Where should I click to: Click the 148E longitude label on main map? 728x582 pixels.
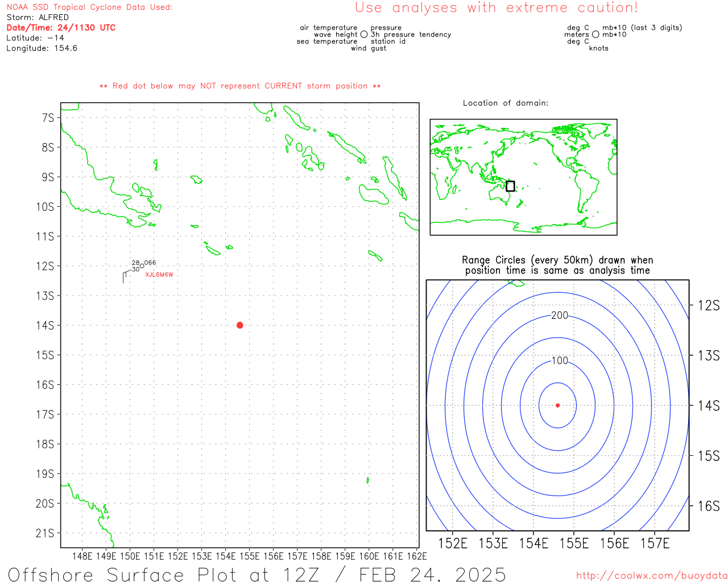(x=82, y=556)
